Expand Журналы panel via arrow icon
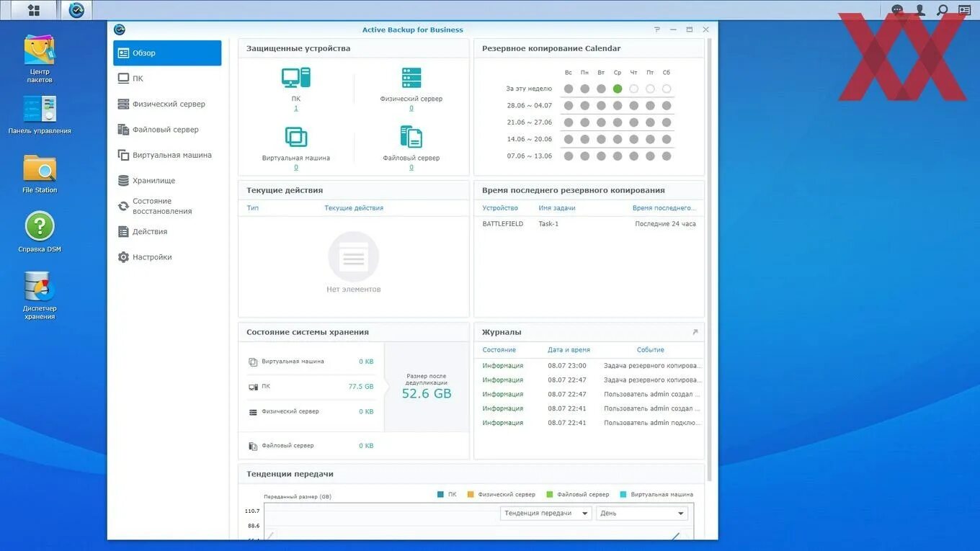This screenshot has height=551, width=980. [x=695, y=332]
